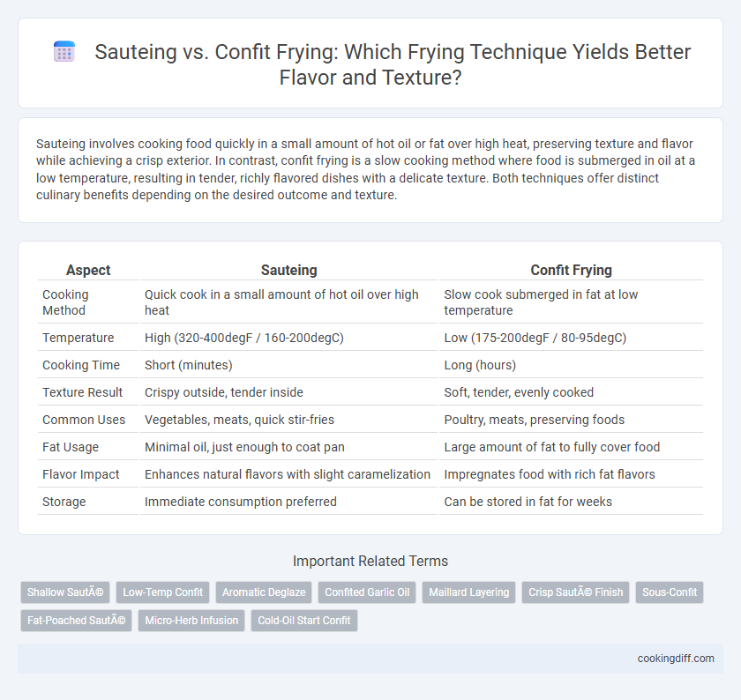Open the Shallow Sauté tag
Viewport: 741px width, 700px height.
[65, 592]
